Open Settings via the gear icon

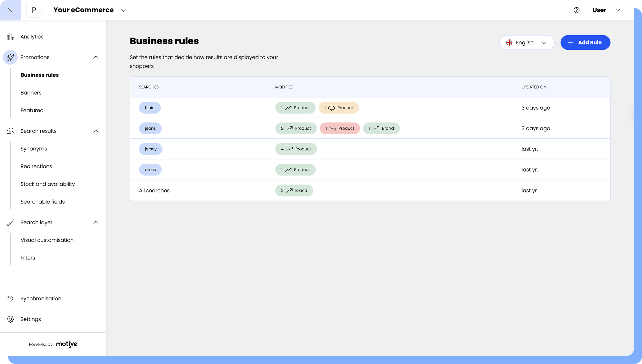click(10, 319)
